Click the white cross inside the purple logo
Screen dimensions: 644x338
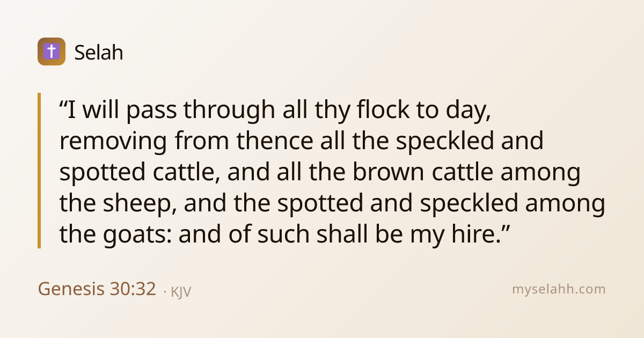(x=52, y=52)
